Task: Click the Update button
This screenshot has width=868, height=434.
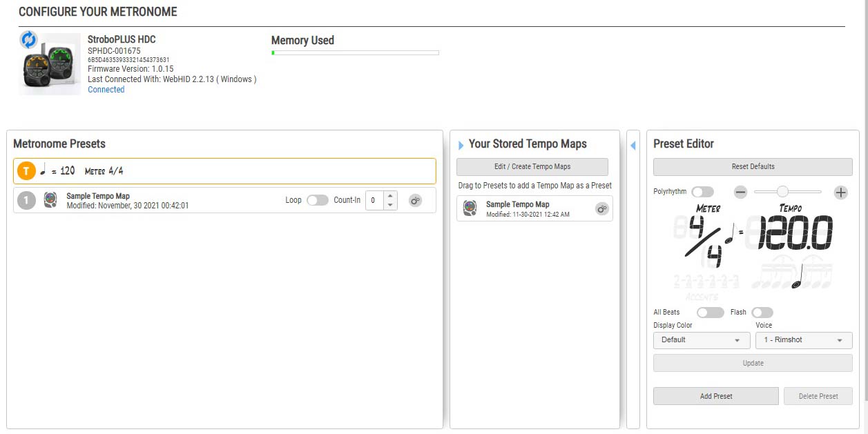Action: [x=753, y=363]
